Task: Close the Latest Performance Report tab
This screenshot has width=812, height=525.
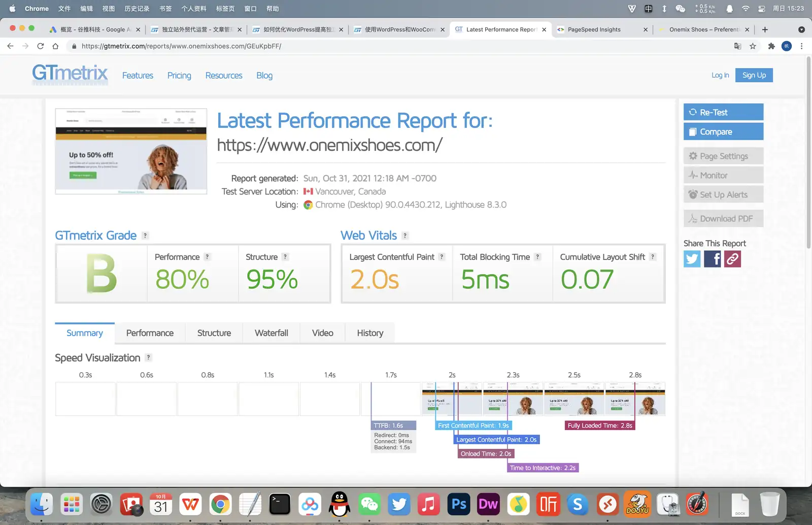Action: [544, 29]
